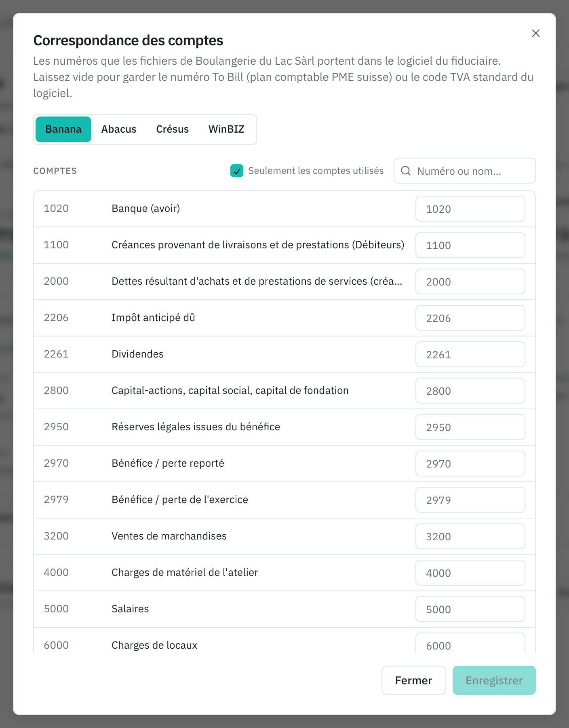Viewport: 569px width, 728px height.
Task: Click the COMPTES section heading
Action: click(55, 171)
